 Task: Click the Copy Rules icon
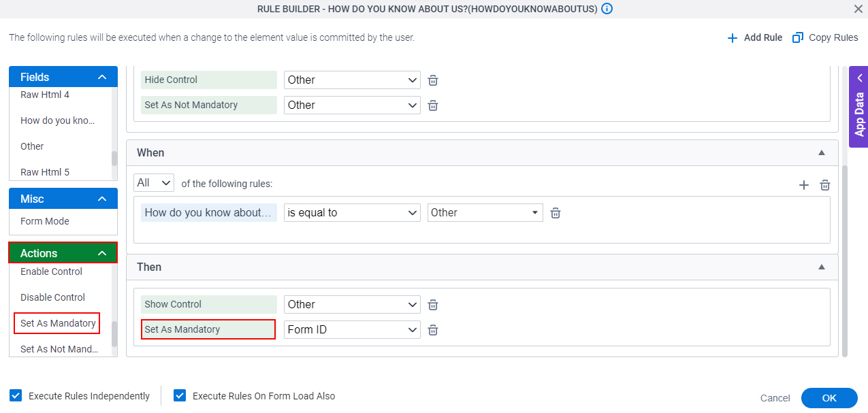[798, 37]
